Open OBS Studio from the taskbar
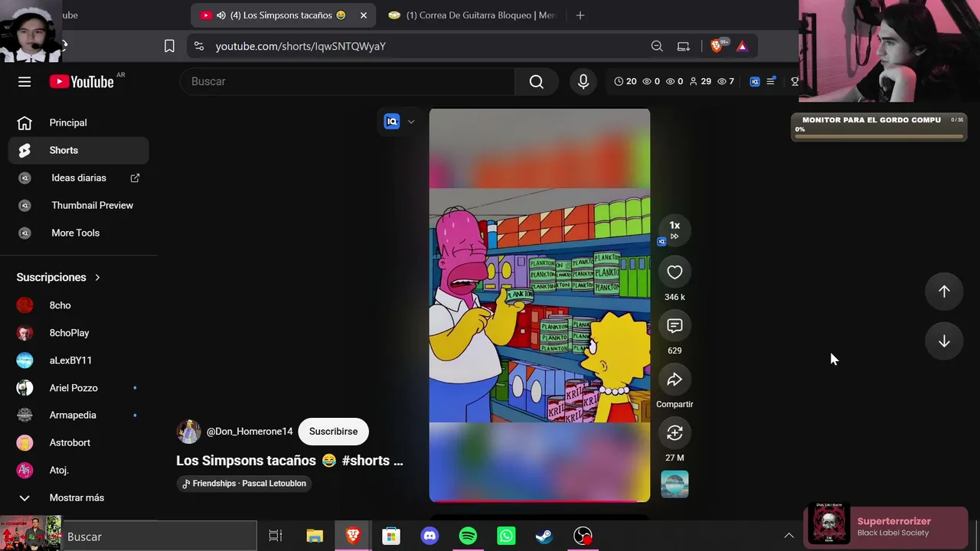980x551 pixels. [583, 536]
